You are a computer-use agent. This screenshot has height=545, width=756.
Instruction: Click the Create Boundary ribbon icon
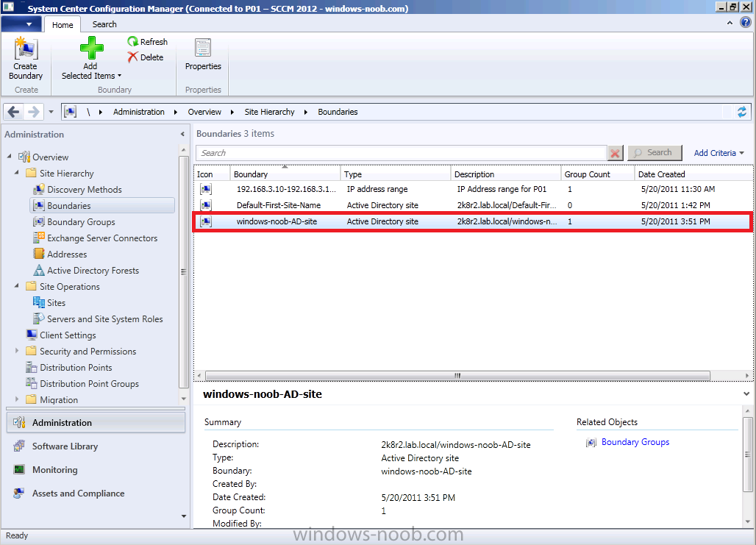click(26, 49)
